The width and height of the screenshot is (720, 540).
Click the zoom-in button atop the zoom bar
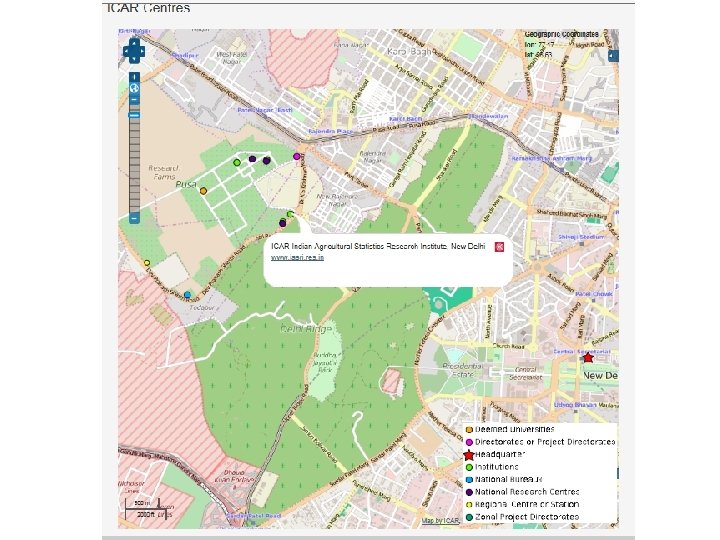click(134, 77)
